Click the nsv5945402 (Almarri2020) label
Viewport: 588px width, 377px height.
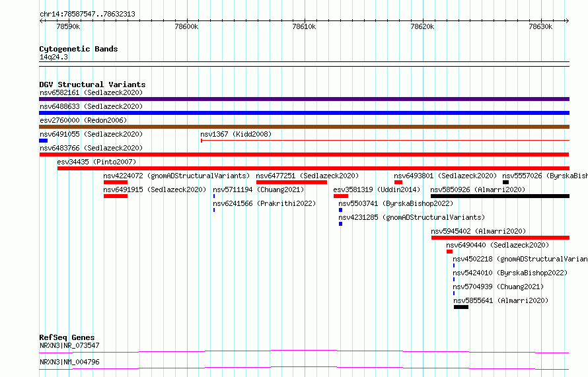pyautogui.click(x=478, y=231)
